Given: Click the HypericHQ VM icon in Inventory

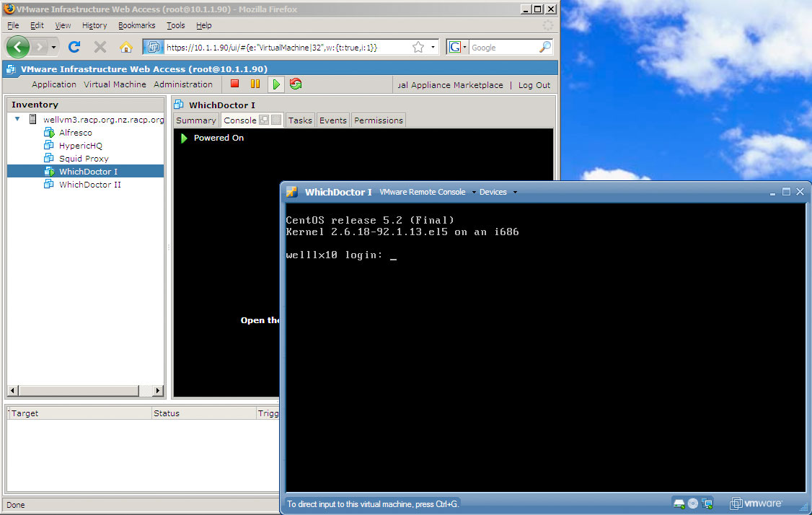Looking at the screenshot, I should [x=49, y=145].
